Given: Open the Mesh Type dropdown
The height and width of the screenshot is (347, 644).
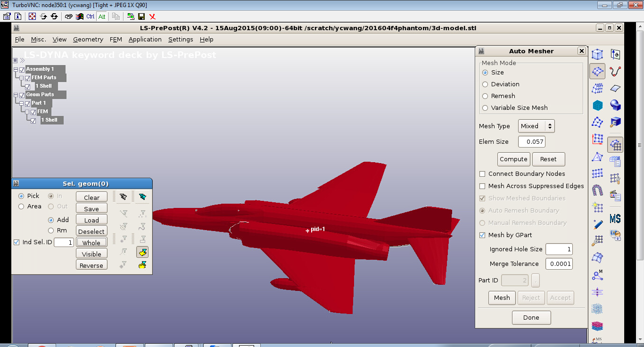Looking at the screenshot, I should click(536, 126).
